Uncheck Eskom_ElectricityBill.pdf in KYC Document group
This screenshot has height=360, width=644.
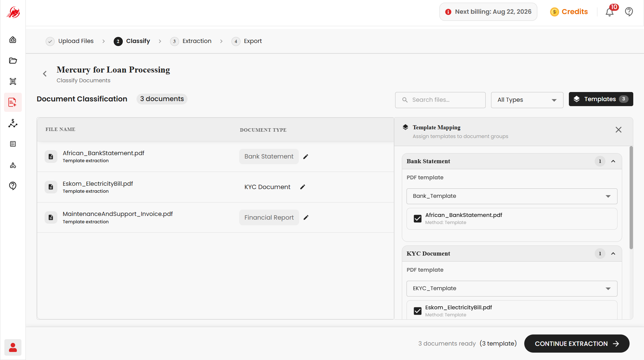point(418,311)
